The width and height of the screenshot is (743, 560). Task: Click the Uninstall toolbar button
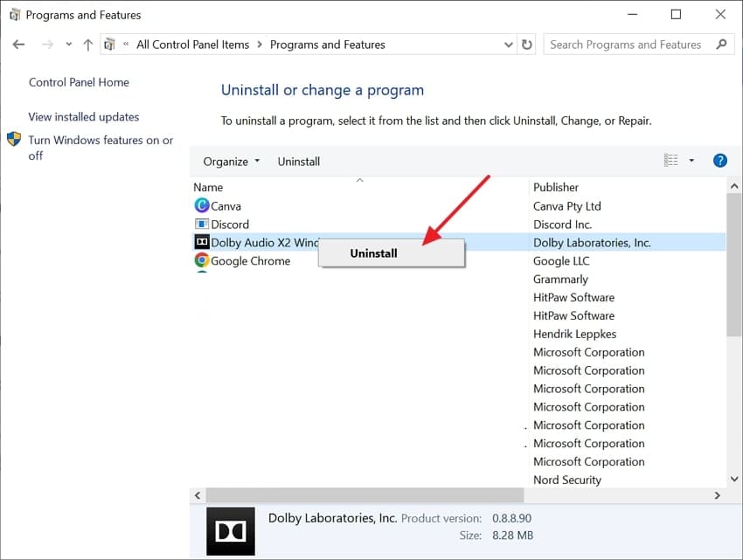299,162
